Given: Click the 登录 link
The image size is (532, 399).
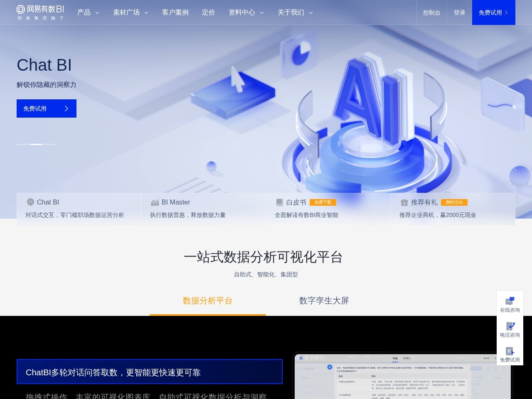Looking at the screenshot, I should [x=460, y=12].
